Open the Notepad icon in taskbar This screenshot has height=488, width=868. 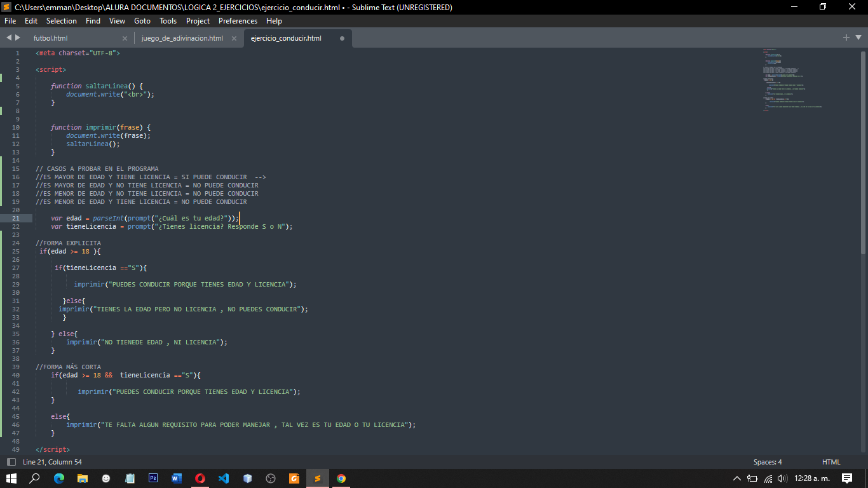[x=130, y=478]
